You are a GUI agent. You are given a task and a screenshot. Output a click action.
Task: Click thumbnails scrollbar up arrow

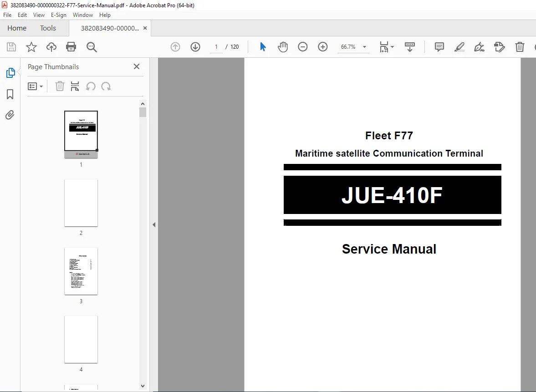pos(143,103)
